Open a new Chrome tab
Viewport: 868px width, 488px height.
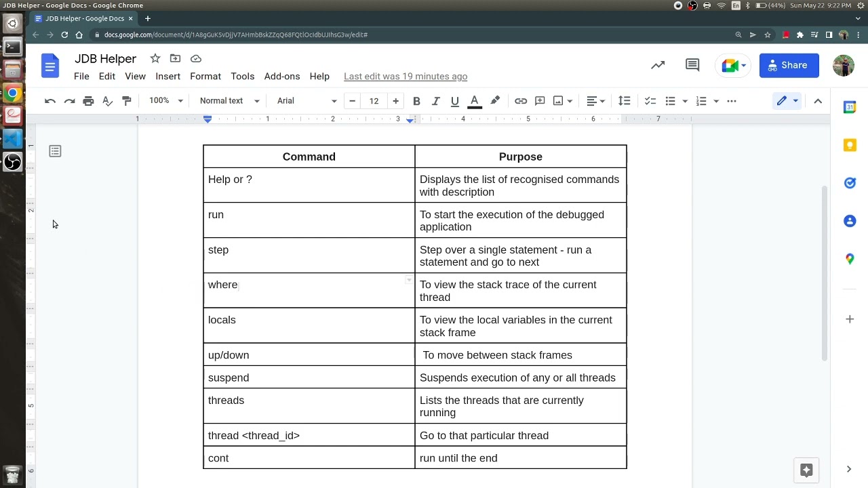click(x=147, y=18)
